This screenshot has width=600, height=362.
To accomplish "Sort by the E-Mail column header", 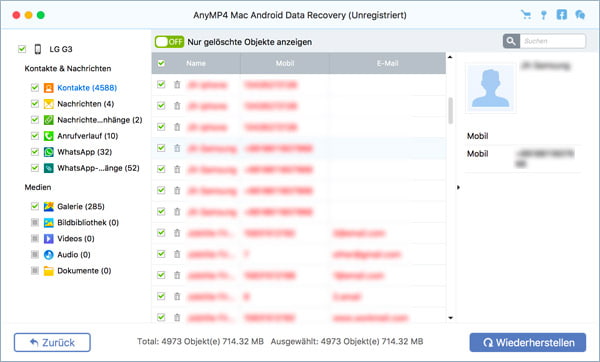I will point(387,63).
